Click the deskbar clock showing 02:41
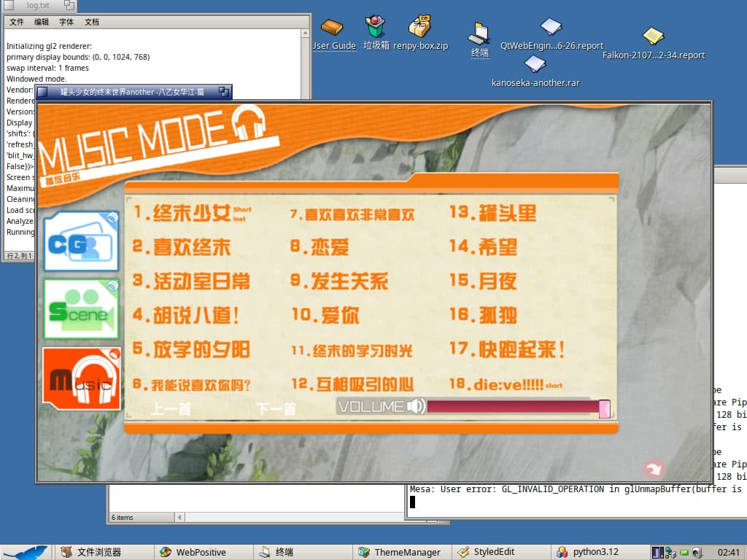 pos(728,553)
